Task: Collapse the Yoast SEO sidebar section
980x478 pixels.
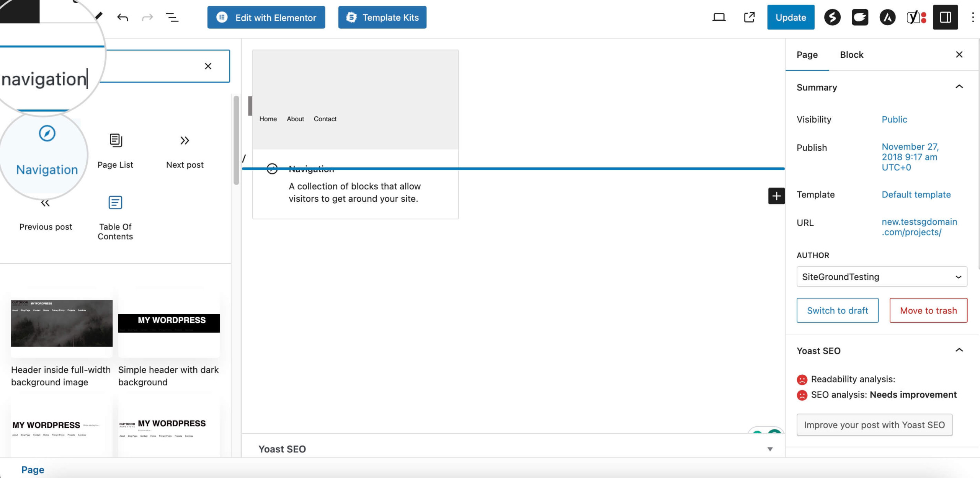Action: 959,351
